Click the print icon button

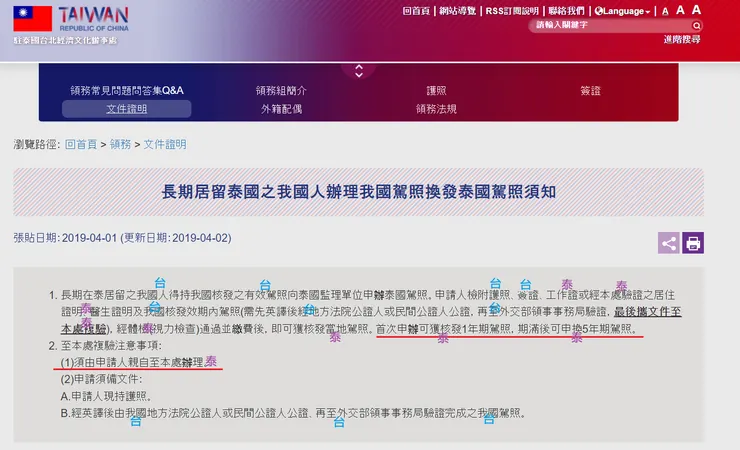tap(693, 243)
